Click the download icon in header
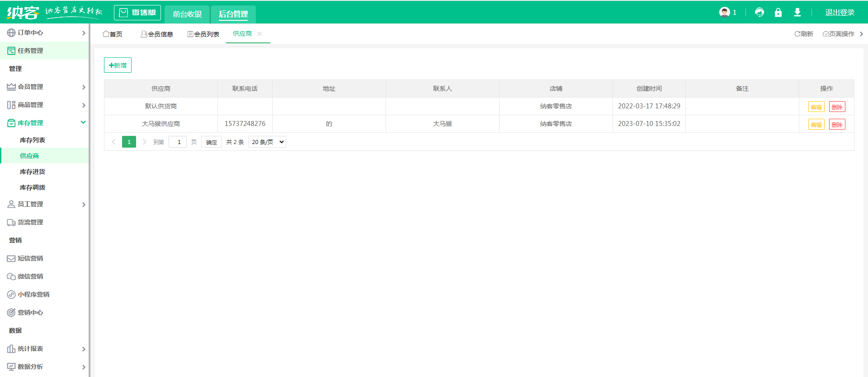Viewport: 868px width, 377px height. coord(797,13)
